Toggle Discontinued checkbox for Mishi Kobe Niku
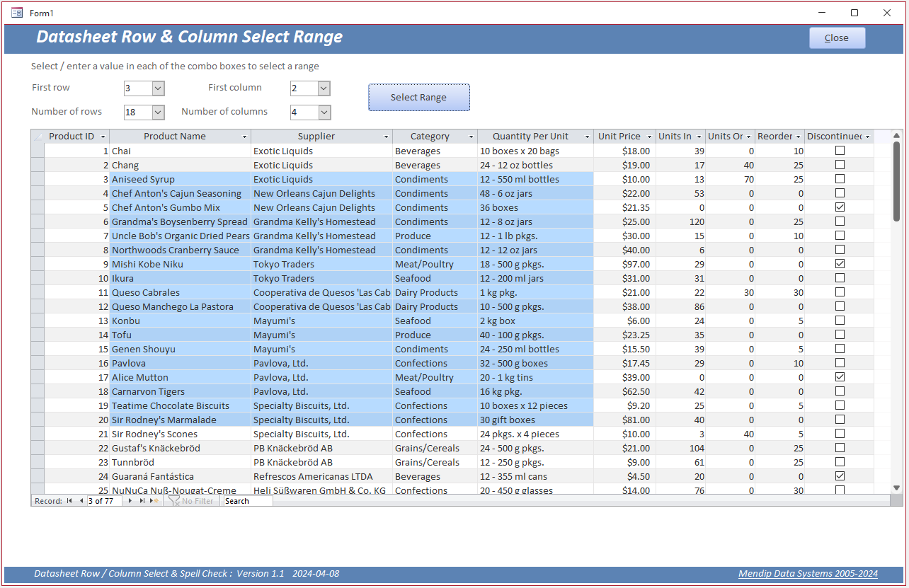The image size is (909, 588). [x=840, y=264]
